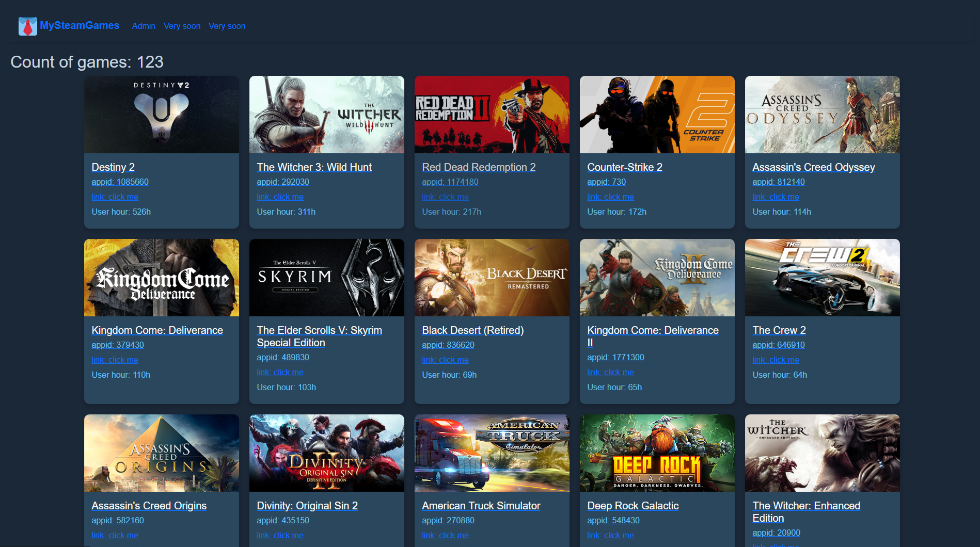Click the Counter-Strike 2 title link
This screenshot has width=980, height=547.
pos(625,167)
